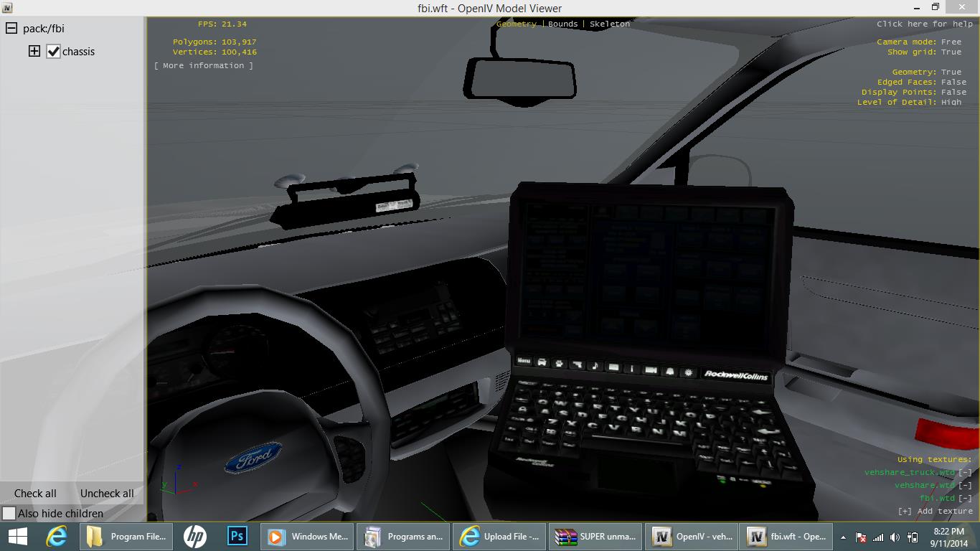This screenshot has width=980, height=551.
Task: Toggle Edged Faces setting
Action: pos(953,82)
